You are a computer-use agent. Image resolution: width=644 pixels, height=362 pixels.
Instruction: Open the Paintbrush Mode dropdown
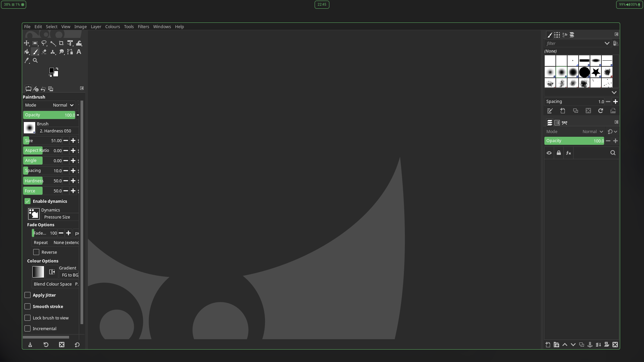click(63, 105)
